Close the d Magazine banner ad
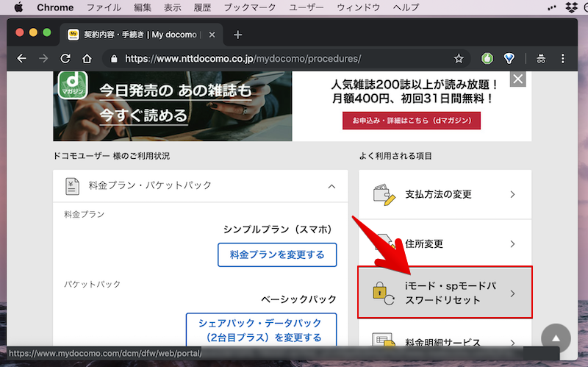This screenshot has width=588, height=367. (x=518, y=79)
